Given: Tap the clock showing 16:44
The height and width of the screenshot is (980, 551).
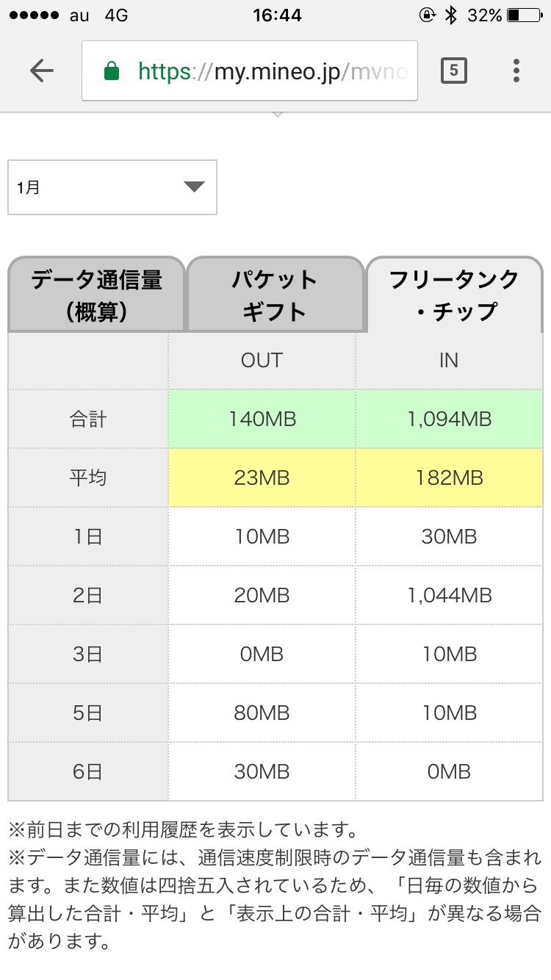Looking at the screenshot, I should (277, 15).
